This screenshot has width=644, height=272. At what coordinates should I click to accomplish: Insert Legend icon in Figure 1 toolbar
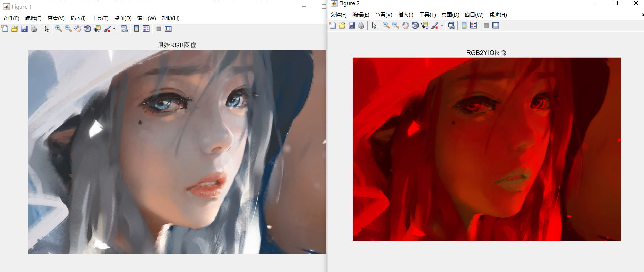[146, 29]
